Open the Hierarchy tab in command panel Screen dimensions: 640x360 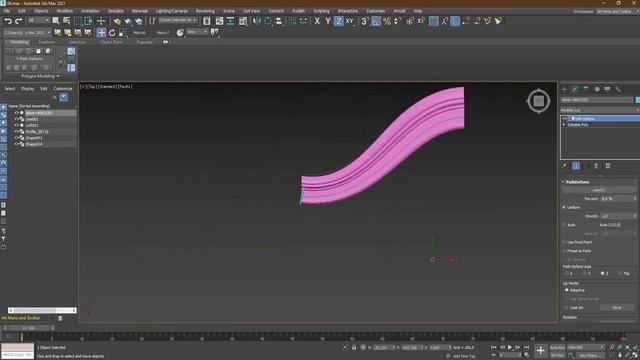click(x=586, y=89)
